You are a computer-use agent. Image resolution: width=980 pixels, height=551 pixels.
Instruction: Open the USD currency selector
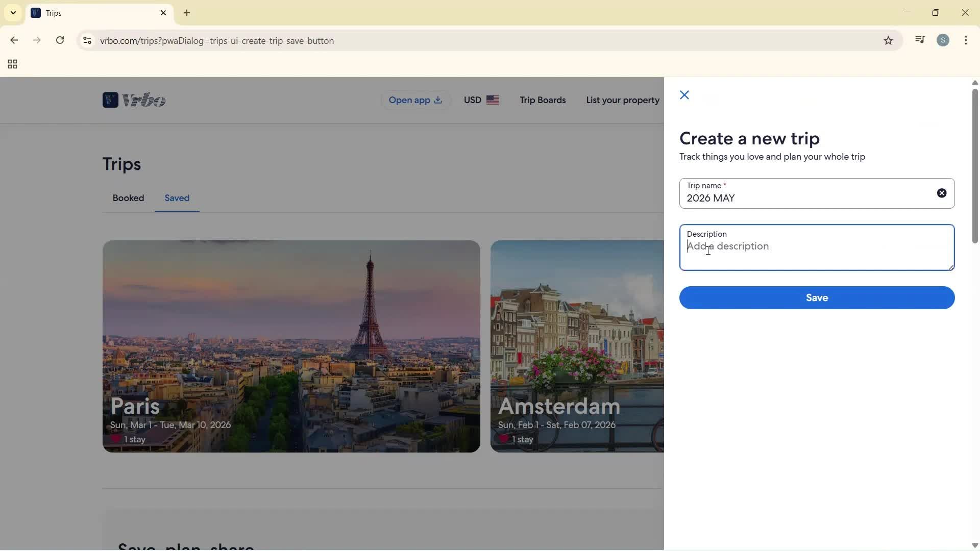(x=480, y=100)
